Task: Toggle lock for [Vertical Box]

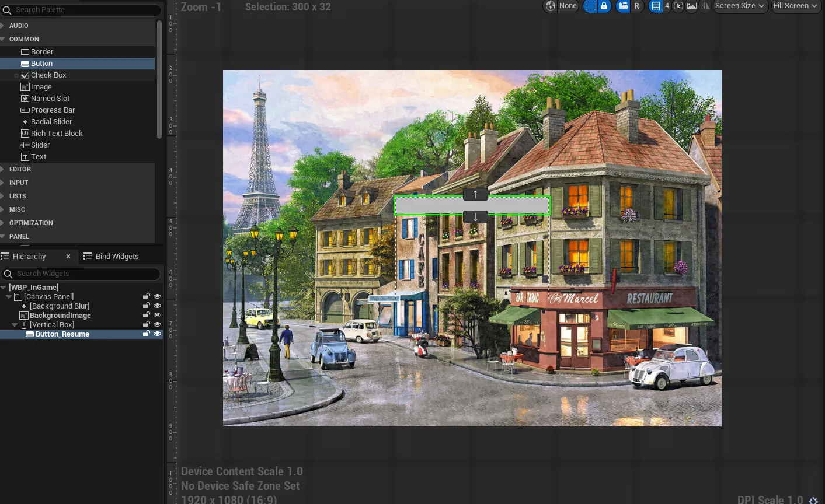Action: [147, 325]
